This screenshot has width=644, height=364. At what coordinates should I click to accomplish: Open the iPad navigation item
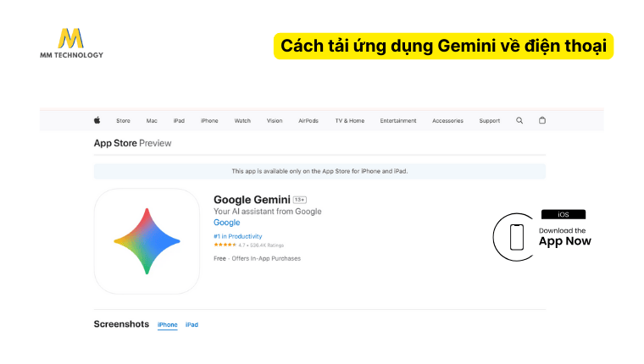[179, 121]
